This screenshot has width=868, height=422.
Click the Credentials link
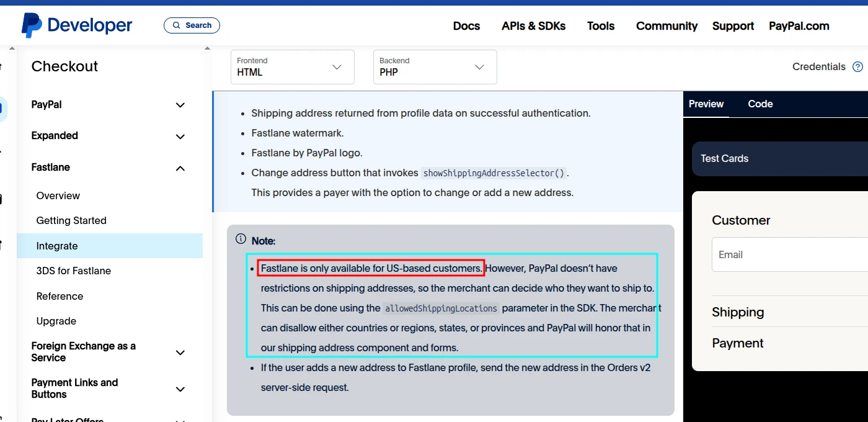point(818,67)
